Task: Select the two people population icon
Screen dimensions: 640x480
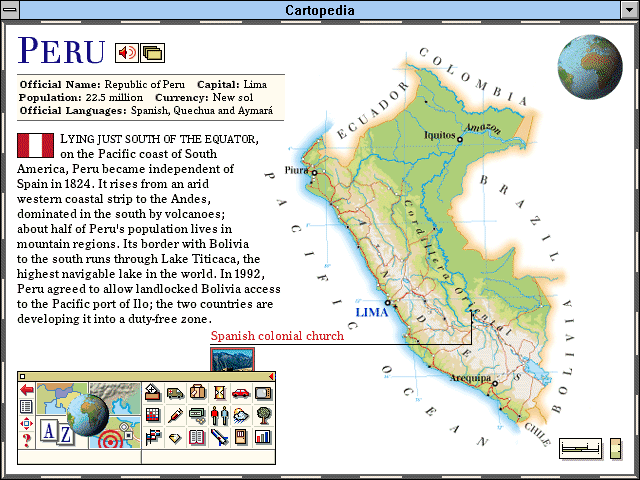Action: [220, 415]
